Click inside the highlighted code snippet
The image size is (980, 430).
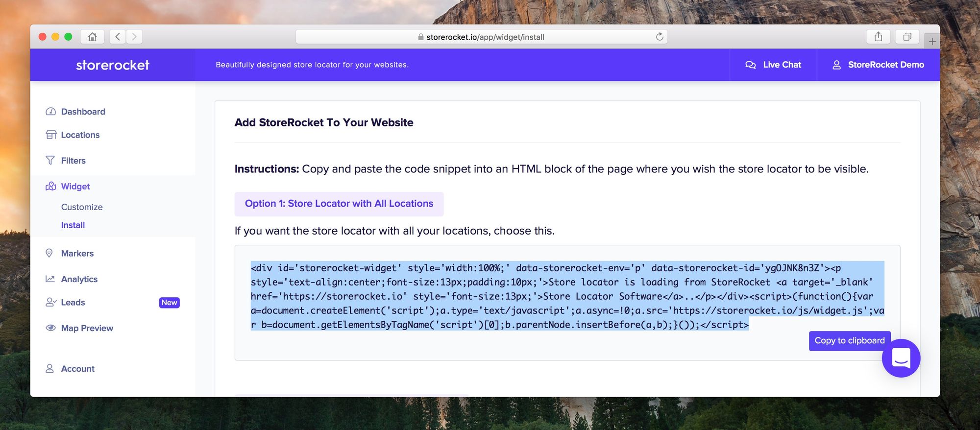pos(567,296)
